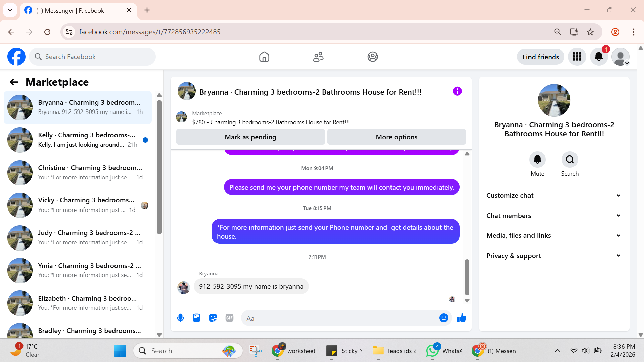This screenshot has width=644, height=362.
Task: Expand Chat members section
Action: tap(554, 216)
